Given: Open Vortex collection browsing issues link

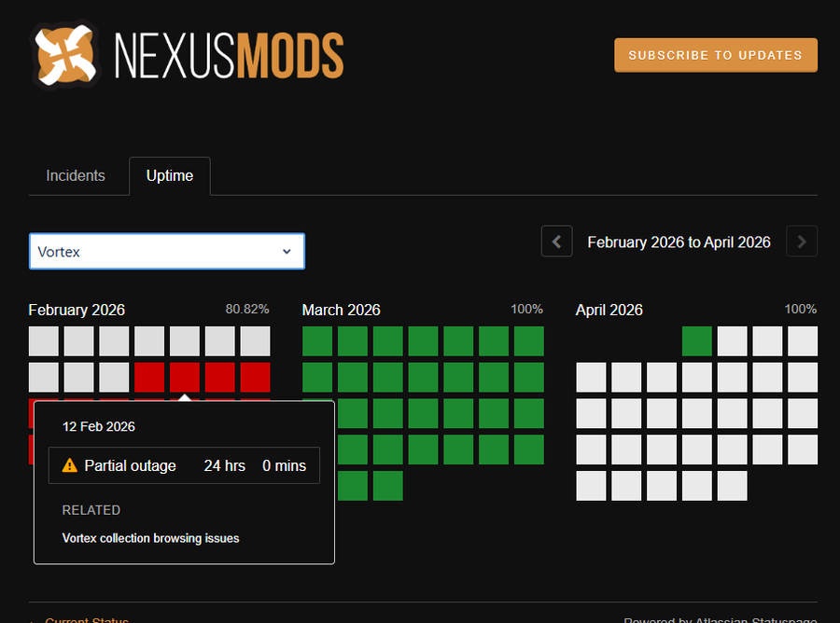Looking at the screenshot, I should (151, 538).
